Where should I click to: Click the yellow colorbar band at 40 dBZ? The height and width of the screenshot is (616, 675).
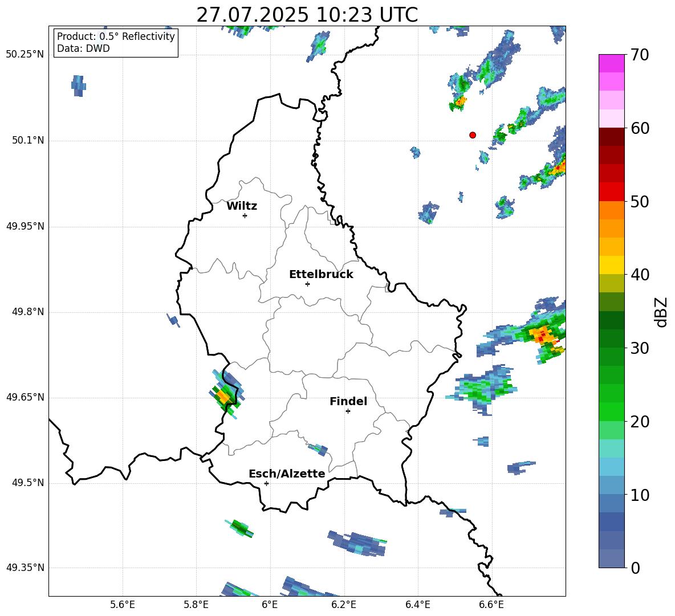click(611, 265)
